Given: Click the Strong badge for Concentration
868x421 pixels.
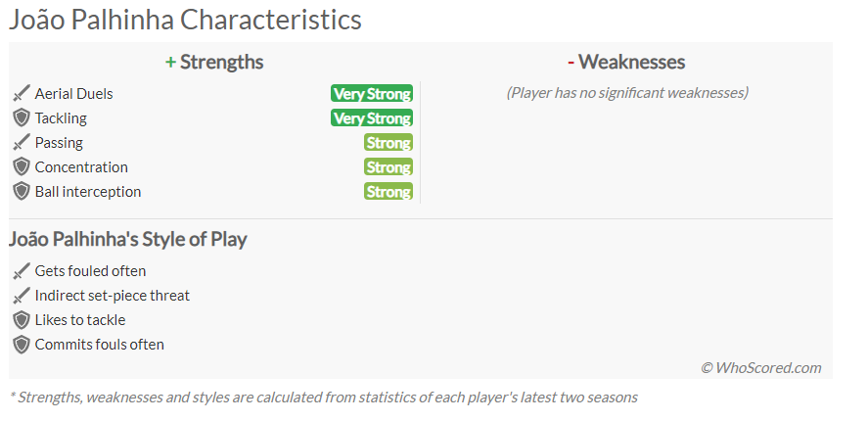Looking at the screenshot, I should click(x=388, y=166).
